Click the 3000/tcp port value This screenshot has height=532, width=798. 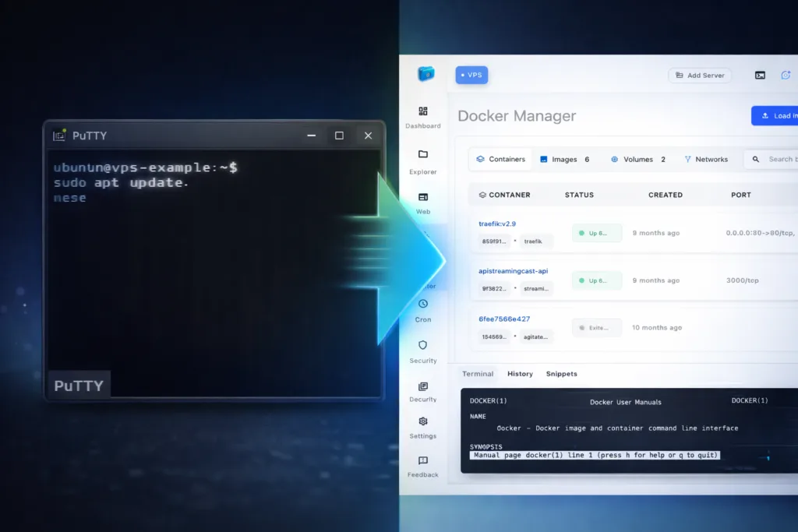(x=742, y=280)
